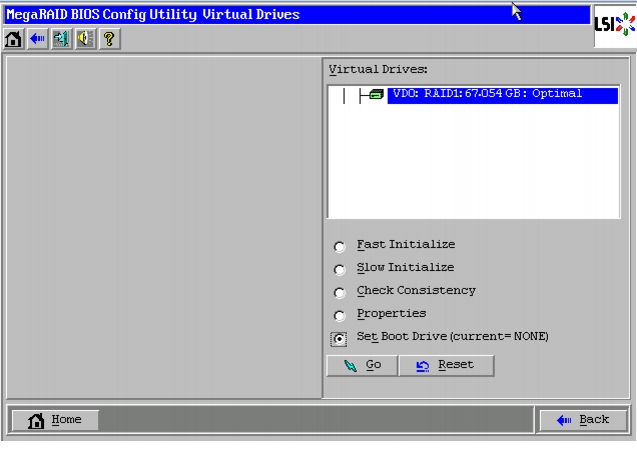Select VD0: RAID1: 67.054 GB: Optimal entry

503,95
